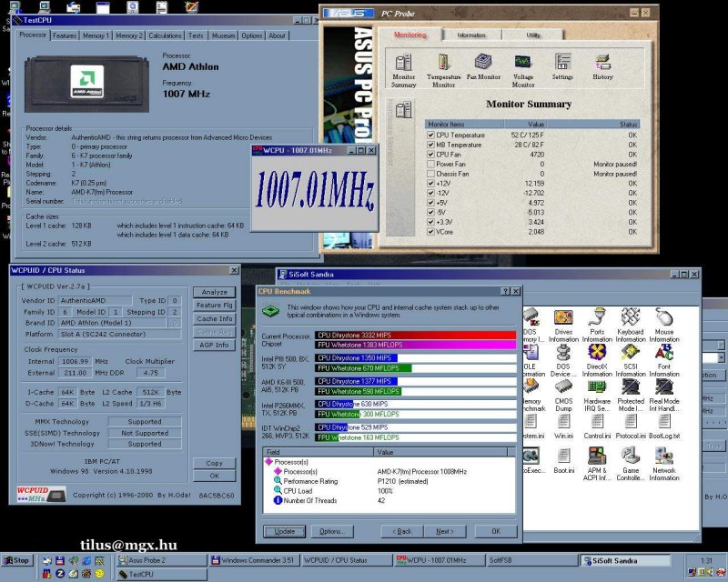This screenshot has height=582, width=728.
Task: Uncheck MB Temperature monitor item
Action: [x=430, y=145]
